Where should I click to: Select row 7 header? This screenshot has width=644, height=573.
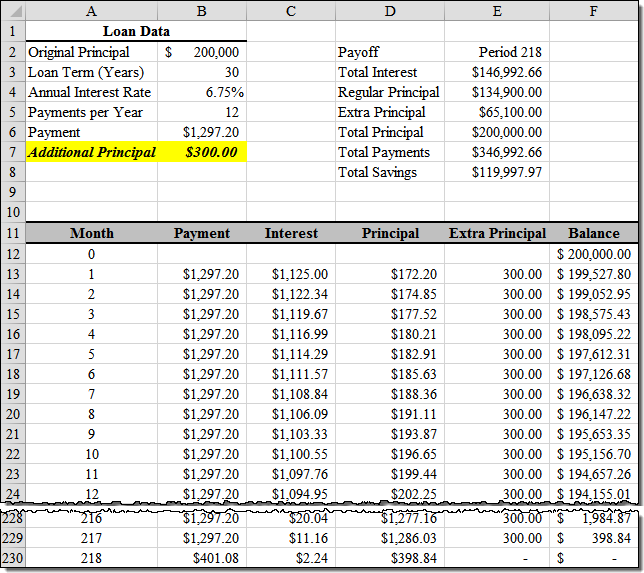(13, 152)
